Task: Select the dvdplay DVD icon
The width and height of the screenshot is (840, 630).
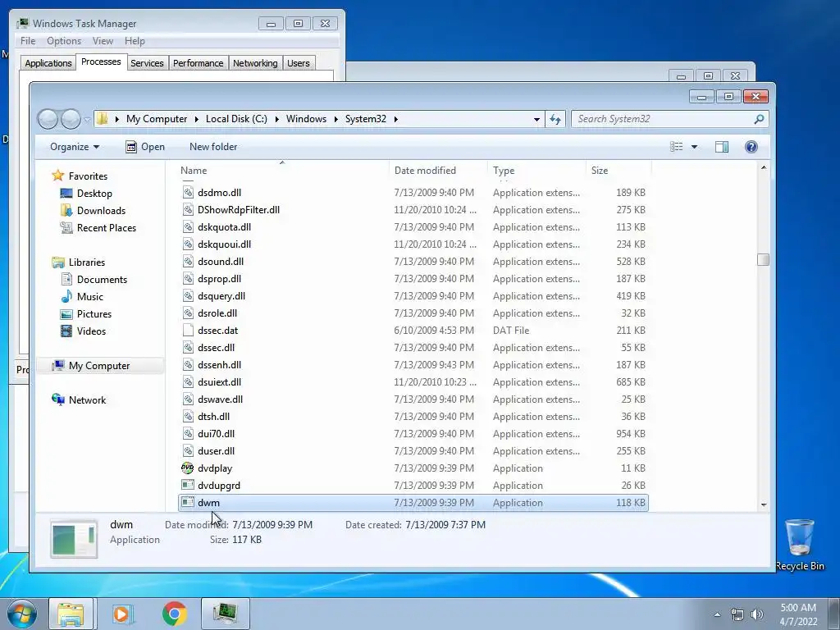Action: click(188, 468)
